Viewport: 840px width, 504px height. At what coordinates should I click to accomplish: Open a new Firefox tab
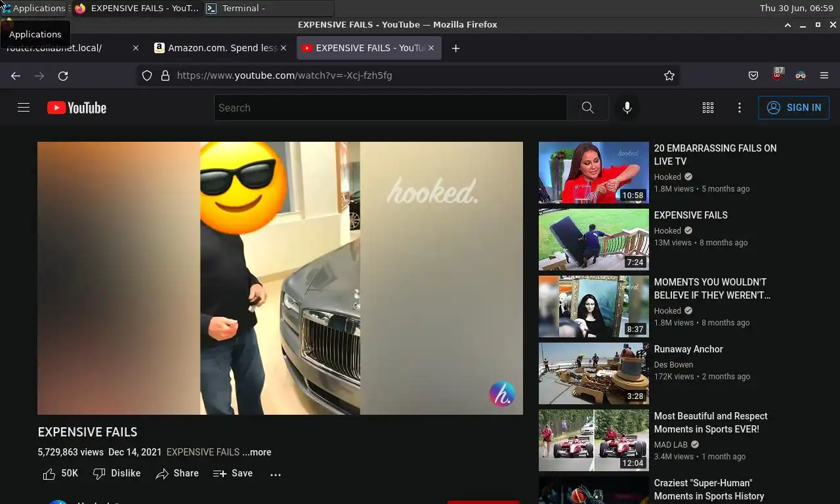pos(455,48)
